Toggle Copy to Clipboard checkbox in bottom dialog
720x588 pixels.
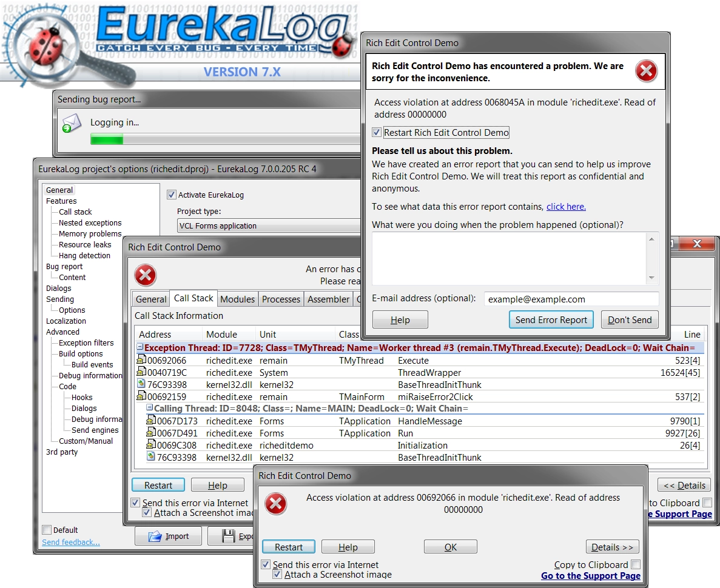(x=636, y=564)
